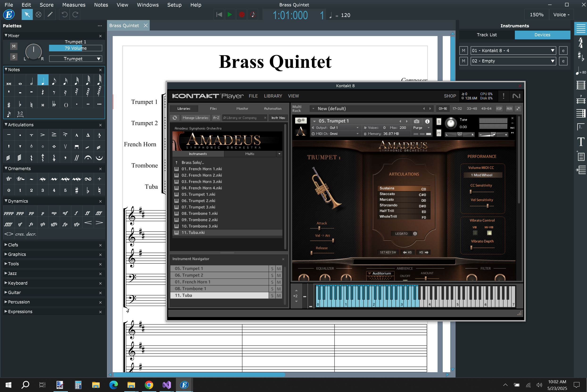Image resolution: width=587 pixels, height=392 pixels.
Task: Expand the Percussion palette
Action: (6, 302)
